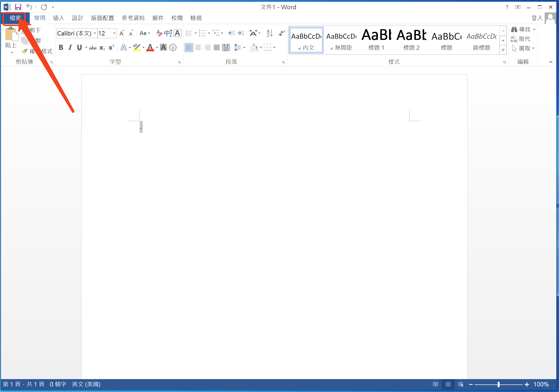Click the superscript icon
559x392 pixels.
tap(111, 47)
